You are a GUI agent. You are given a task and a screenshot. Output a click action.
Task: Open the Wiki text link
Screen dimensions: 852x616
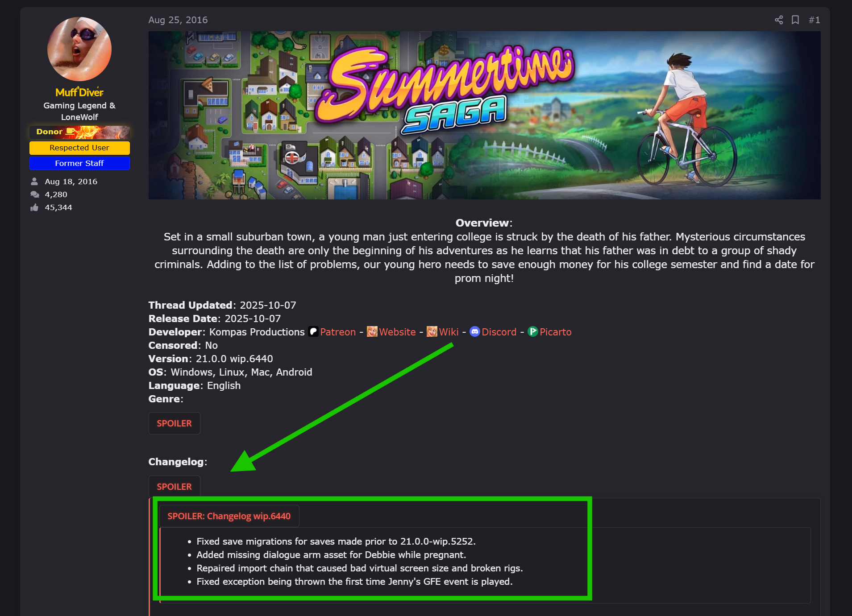coord(449,332)
